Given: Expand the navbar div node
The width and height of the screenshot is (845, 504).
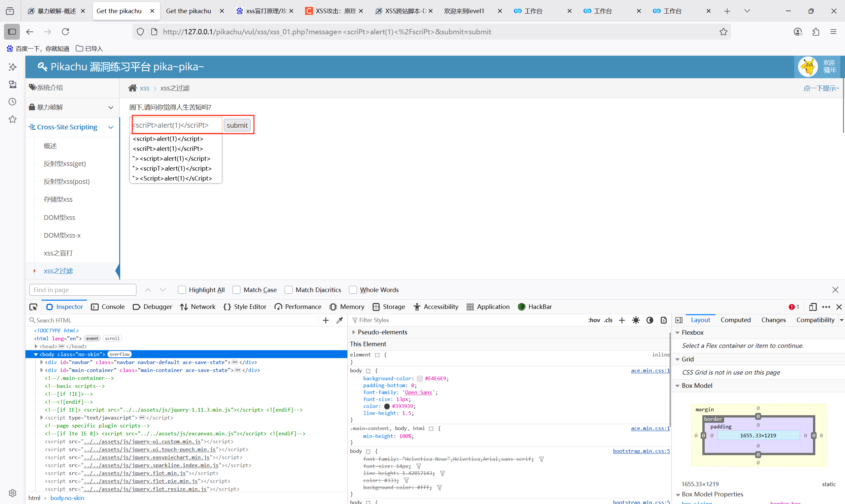Looking at the screenshot, I should pos(42,362).
